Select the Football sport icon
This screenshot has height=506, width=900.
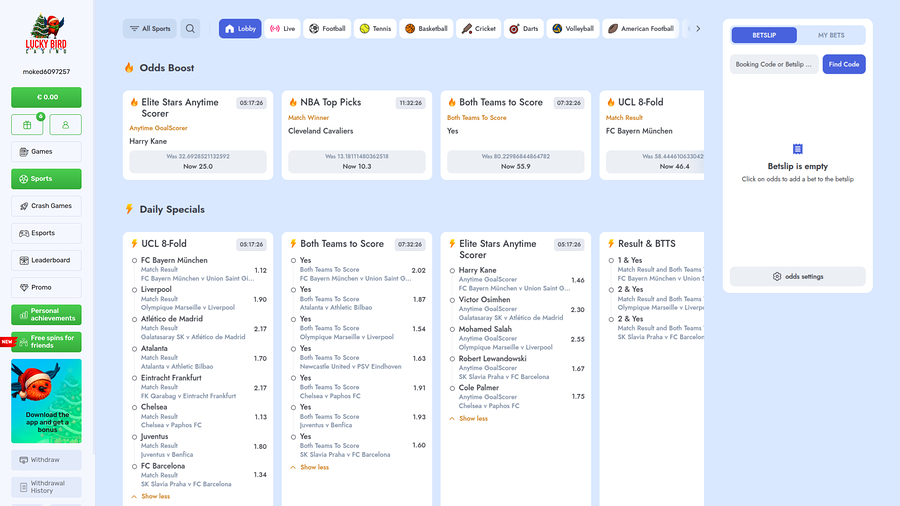pos(315,29)
